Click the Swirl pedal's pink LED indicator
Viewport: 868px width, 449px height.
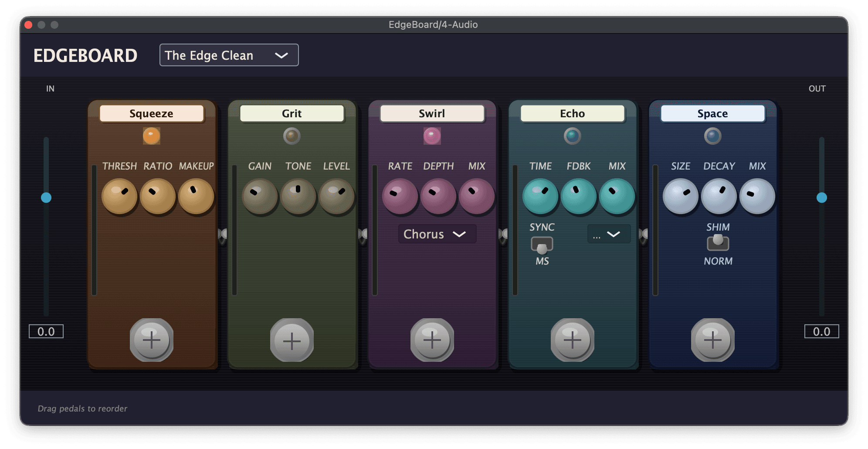[432, 136]
